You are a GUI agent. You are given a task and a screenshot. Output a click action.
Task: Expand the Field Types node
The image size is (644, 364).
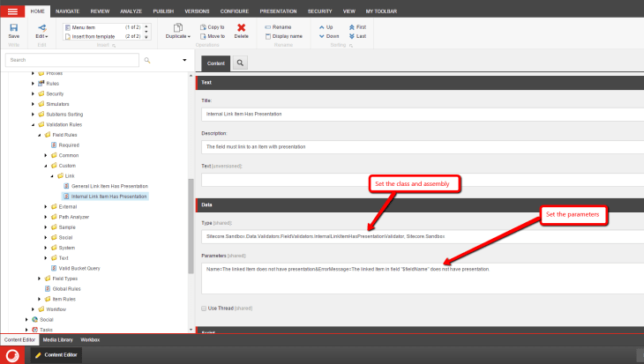pyautogui.click(x=40, y=279)
